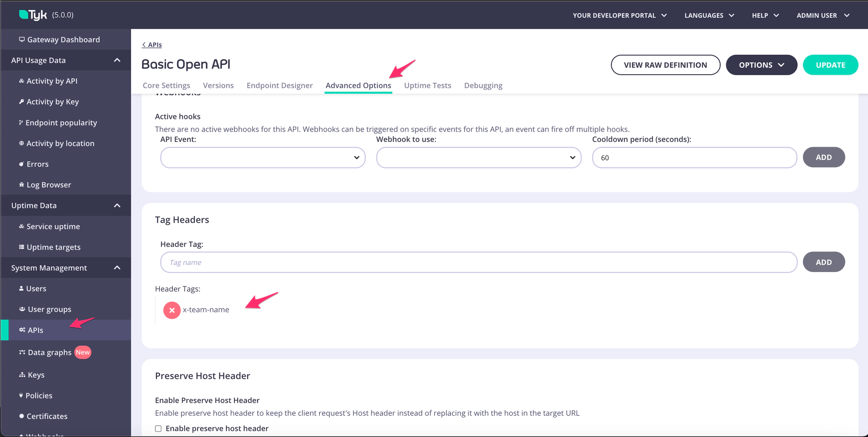Open the API Event dropdown
Image resolution: width=868 pixels, height=437 pixels.
coord(263,158)
